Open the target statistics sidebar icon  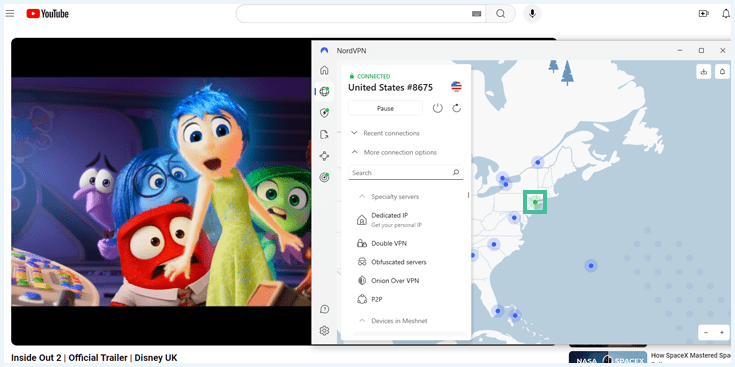point(324,177)
